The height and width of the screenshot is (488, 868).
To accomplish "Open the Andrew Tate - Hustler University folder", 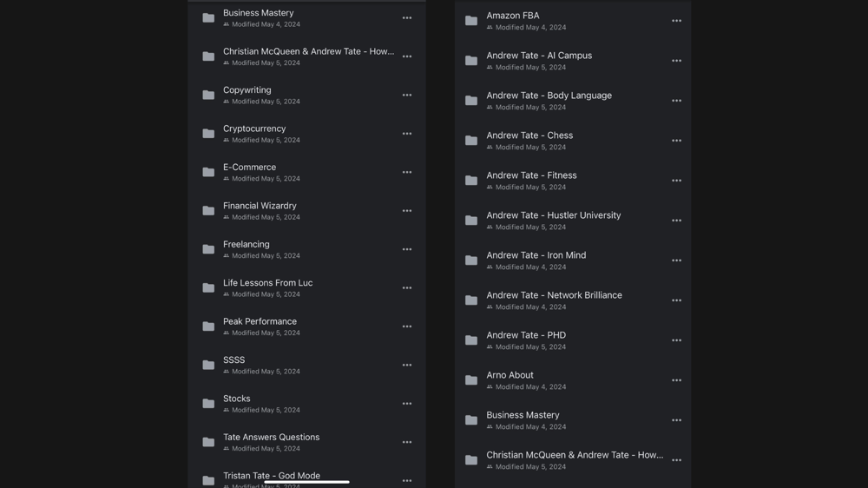I will pyautogui.click(x=553, y=215).
